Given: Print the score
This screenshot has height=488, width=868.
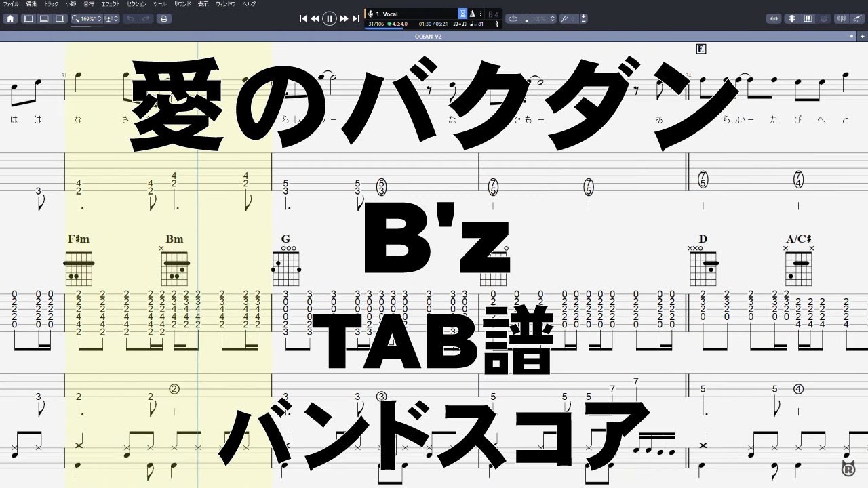Looking at the screenshot, I should (163, 19).
